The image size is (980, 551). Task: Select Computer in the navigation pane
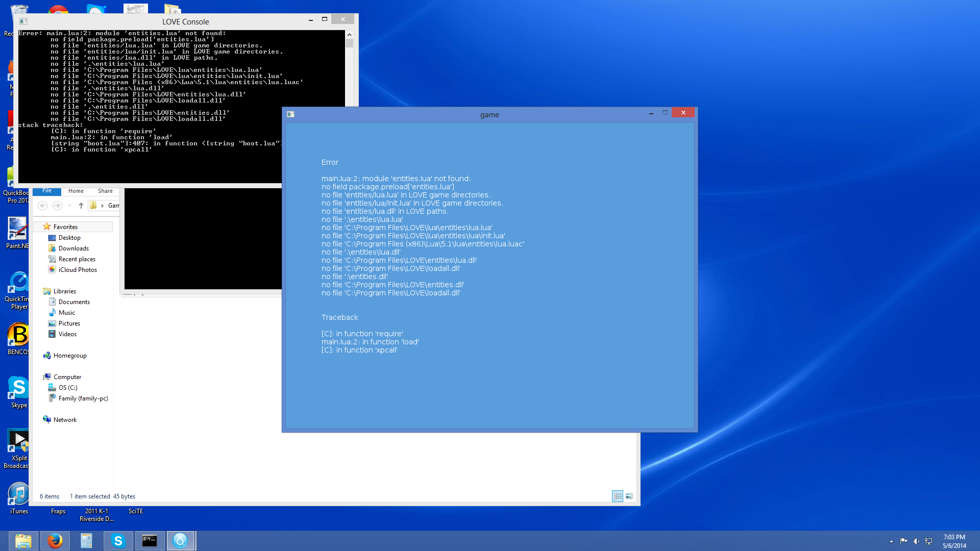pos(67,377)
